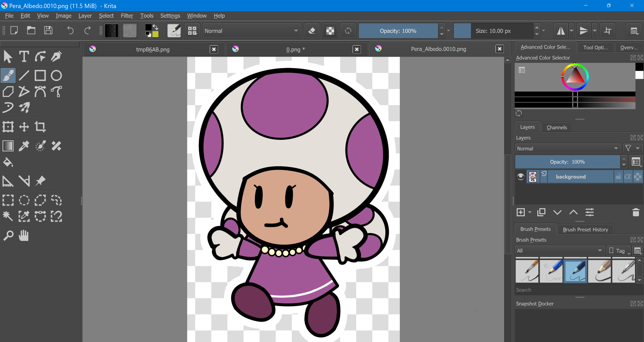This screenshot has width=644, height=342.
Task: Enable eraser mode in the toolbar
Action: click(312, 31)
